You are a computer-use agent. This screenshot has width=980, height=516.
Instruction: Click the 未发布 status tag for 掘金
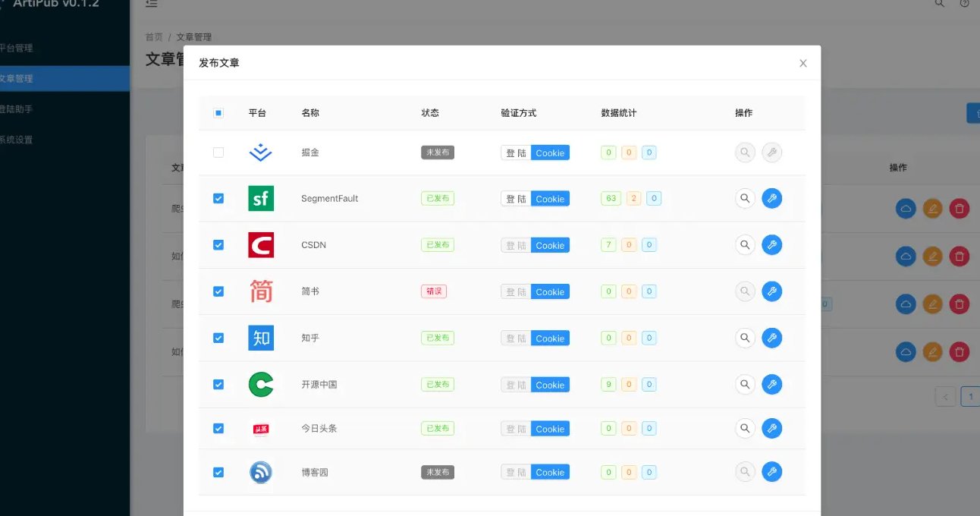pos(438,153)
